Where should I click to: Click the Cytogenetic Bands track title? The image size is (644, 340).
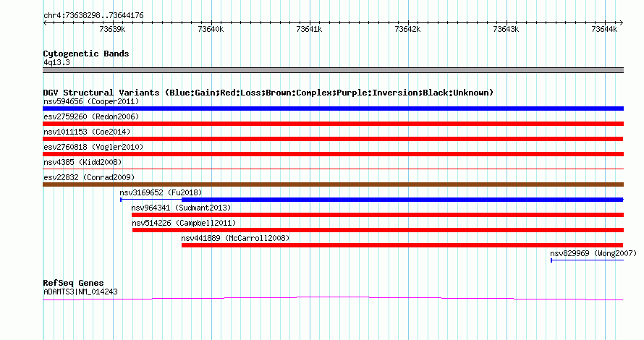coord(86,54)
